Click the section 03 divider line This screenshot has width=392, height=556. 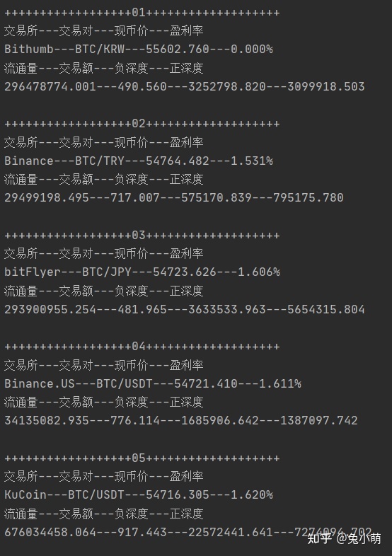(x=142, y=235)
